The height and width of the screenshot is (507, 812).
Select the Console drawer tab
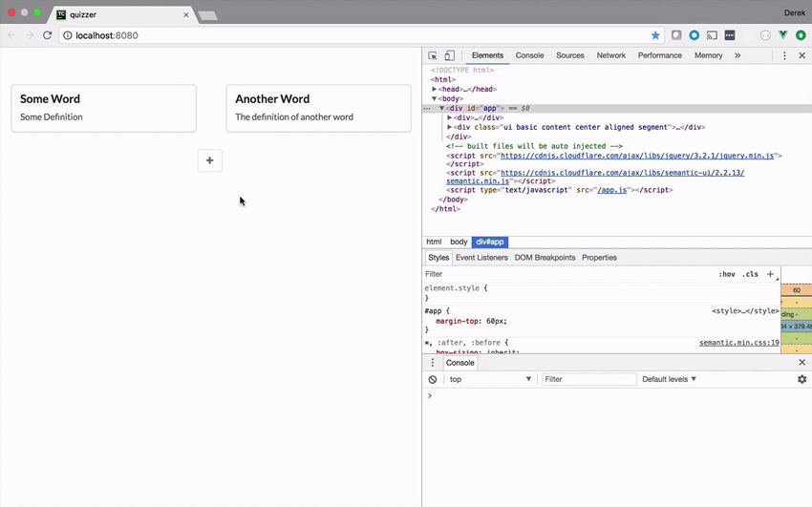click(459, 363)
